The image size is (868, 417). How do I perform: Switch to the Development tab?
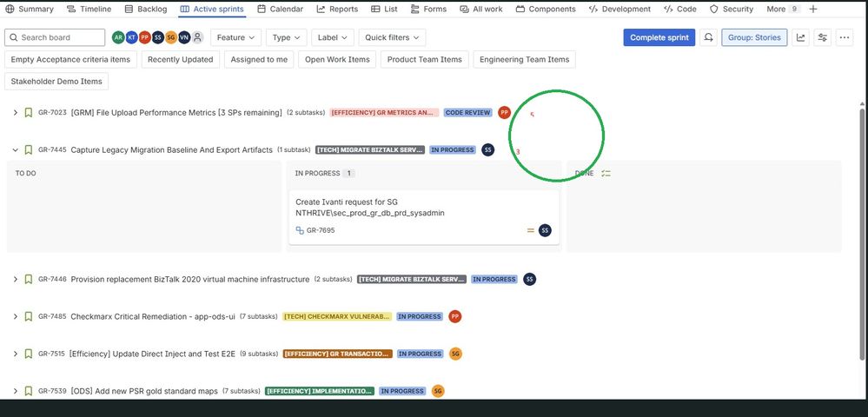click(x=620, y=9)
